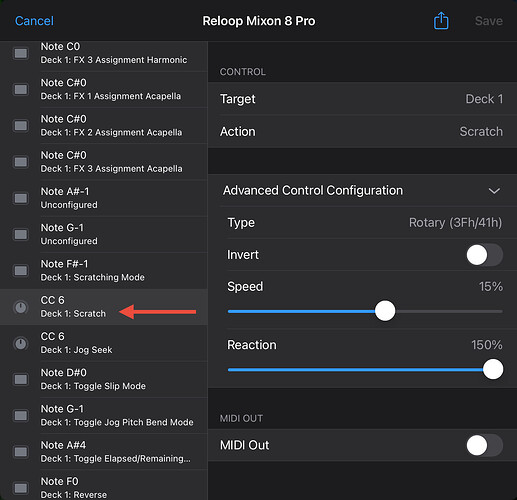The height and width of the screenshot is (500, 517).
Task: Click the Reaction slider handle
Action: coord(493,369)
